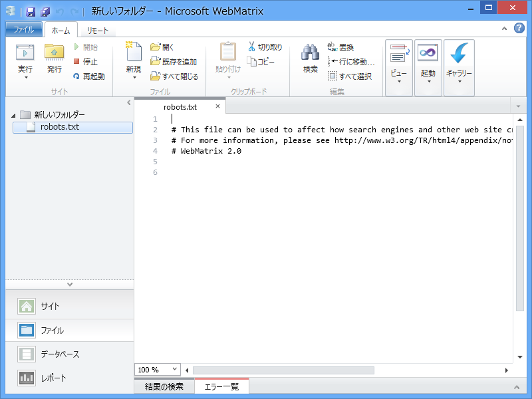
Task: Click the Paste (貼り付け) clipboard icon
Action: (x=228, y=53)
